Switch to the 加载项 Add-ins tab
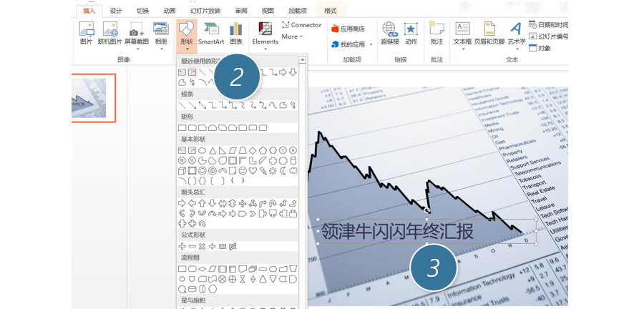644x309 pixels. click(298, 11)
